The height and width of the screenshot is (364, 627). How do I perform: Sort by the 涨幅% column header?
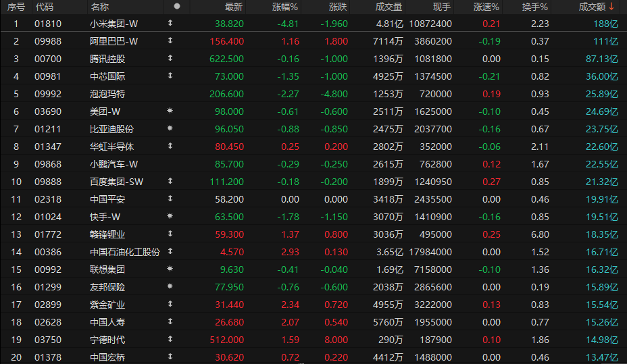click(x=285, y=7)
